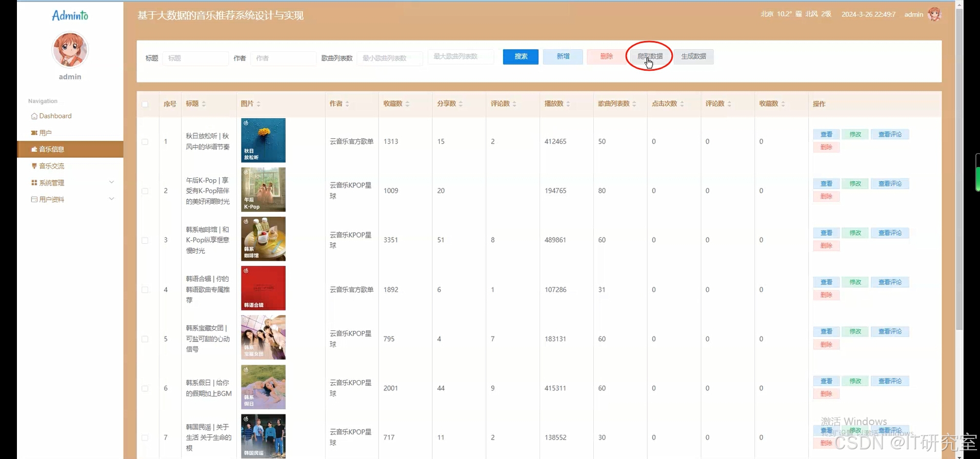This screenshot has height=459, width=980.
Task: Sort by 分享数 column arrows
Action: pyautogui.click(x=461, y=104)
